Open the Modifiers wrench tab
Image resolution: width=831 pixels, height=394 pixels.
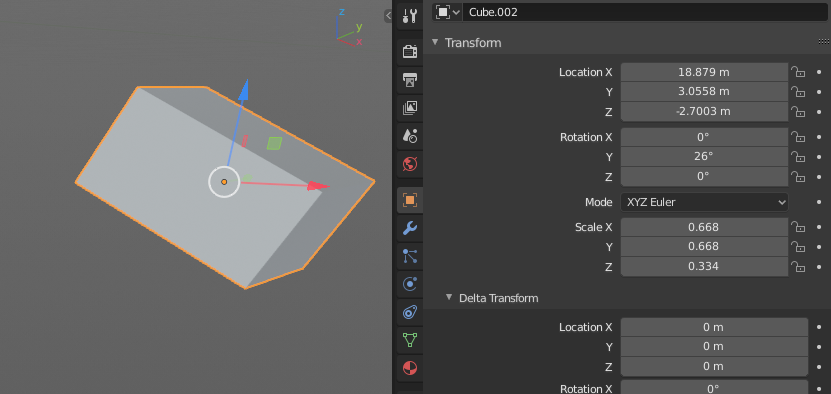409,228
